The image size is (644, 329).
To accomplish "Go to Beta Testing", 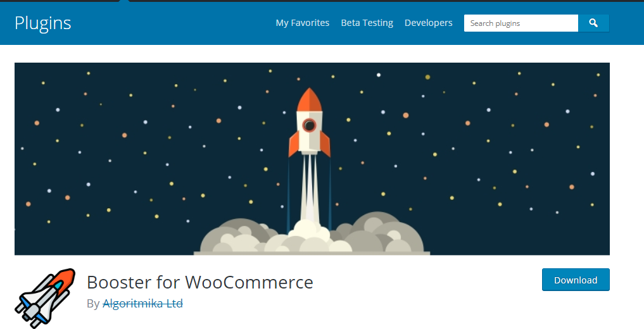I will [x=367, y=23].
